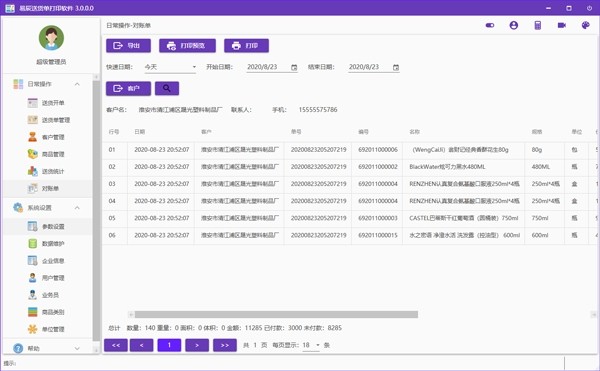Screen dimensions: 600x371
Task: Click the horizontal table scrollbar
Action: [x=276, y=314]
